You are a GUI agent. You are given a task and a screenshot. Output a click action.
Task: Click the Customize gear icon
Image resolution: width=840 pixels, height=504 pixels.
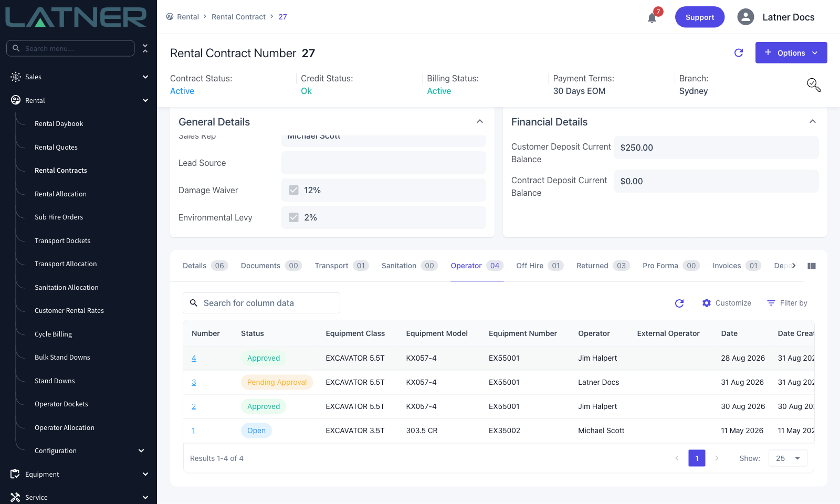(x=707, y=303)
